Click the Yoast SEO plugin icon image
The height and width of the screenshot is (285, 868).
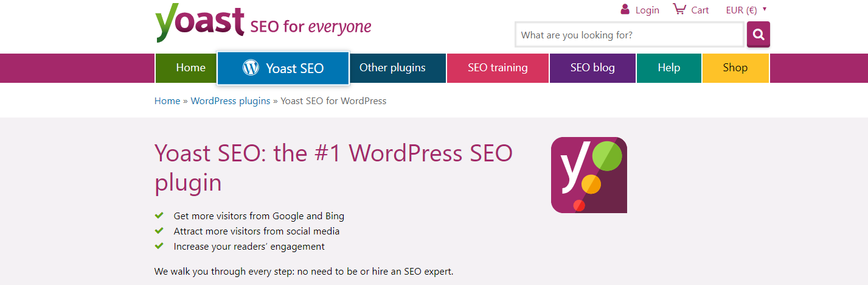(589, 175)
